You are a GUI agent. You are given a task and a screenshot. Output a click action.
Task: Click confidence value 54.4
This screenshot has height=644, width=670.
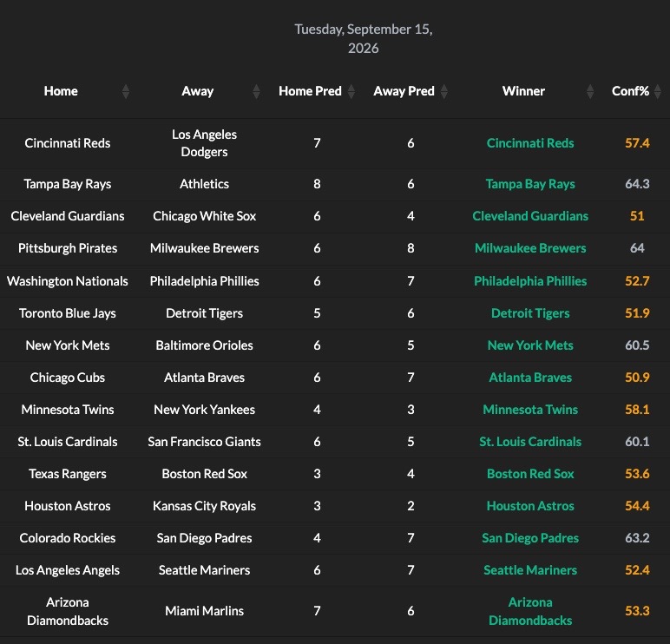tap(637, 506)
